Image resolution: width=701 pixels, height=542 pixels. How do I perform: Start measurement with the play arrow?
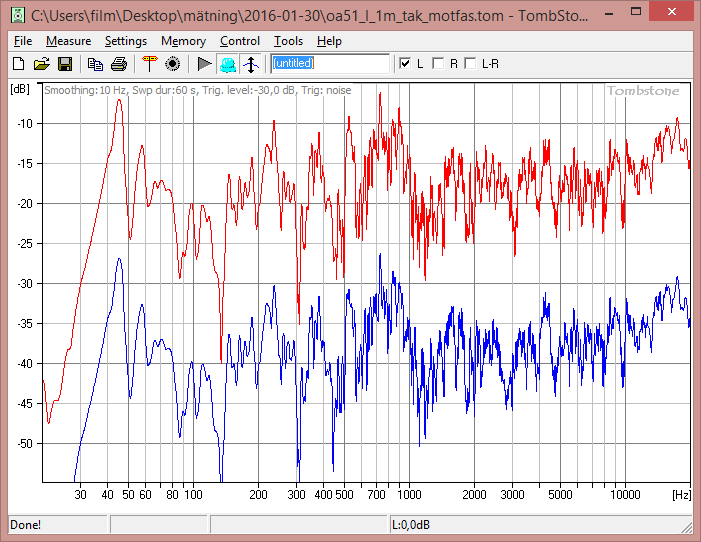coord(205,64)
